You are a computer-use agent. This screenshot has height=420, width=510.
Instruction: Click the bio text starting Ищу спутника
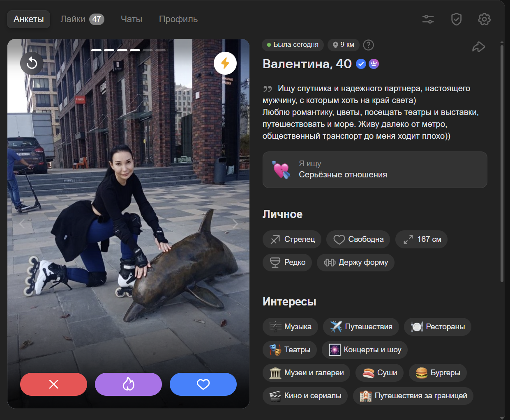click(x=371, y=112)
